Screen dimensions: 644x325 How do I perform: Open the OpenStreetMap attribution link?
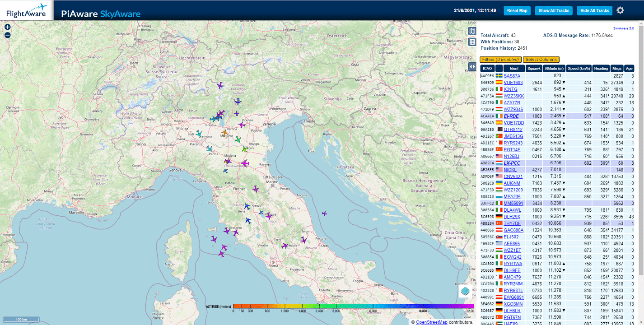(431, 322)
